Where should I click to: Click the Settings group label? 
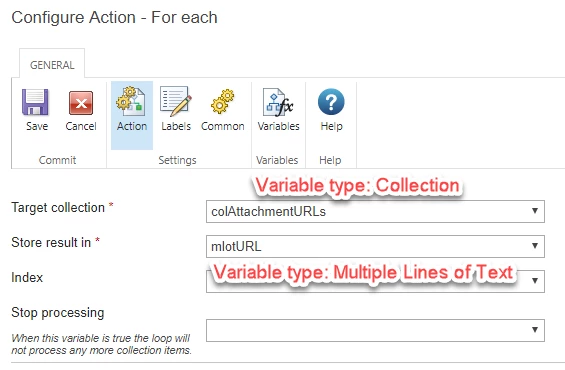tap(177, 160)
